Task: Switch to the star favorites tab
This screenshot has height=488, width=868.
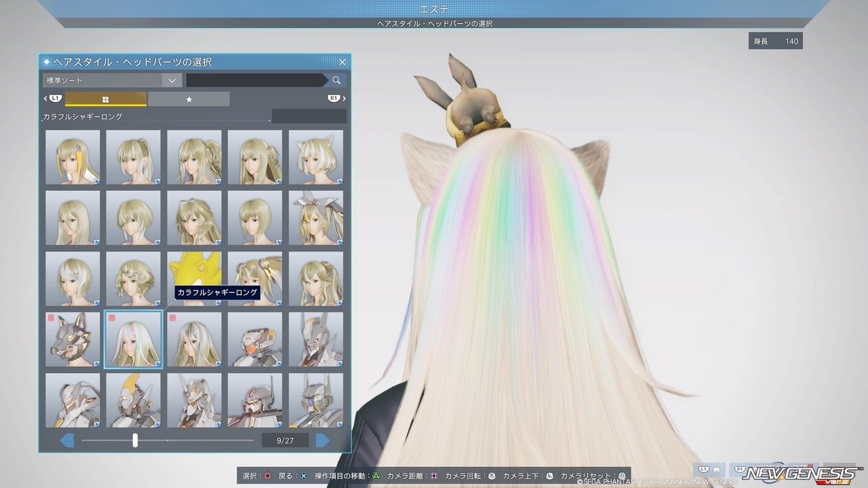Action: tap(189, 99)
